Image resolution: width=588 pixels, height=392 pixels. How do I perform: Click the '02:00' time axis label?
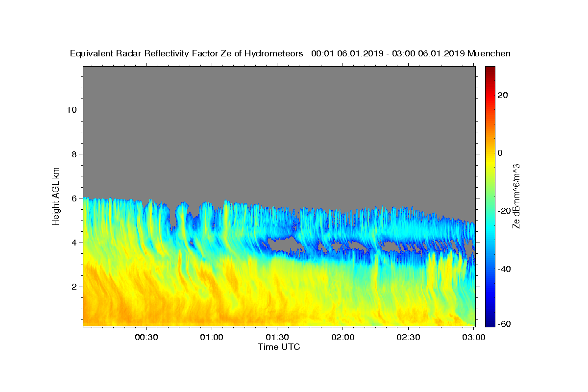click(343, 337)
